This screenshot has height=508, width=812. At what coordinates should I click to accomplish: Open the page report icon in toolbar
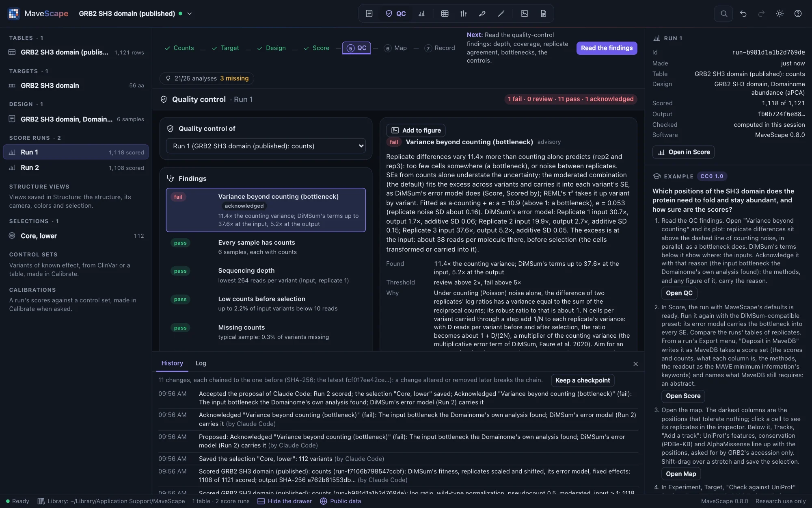point(543,13)
